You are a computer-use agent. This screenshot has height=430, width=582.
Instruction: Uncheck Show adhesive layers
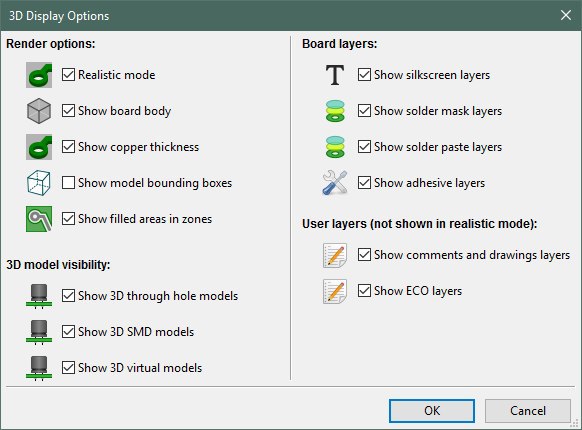[364, 183]
